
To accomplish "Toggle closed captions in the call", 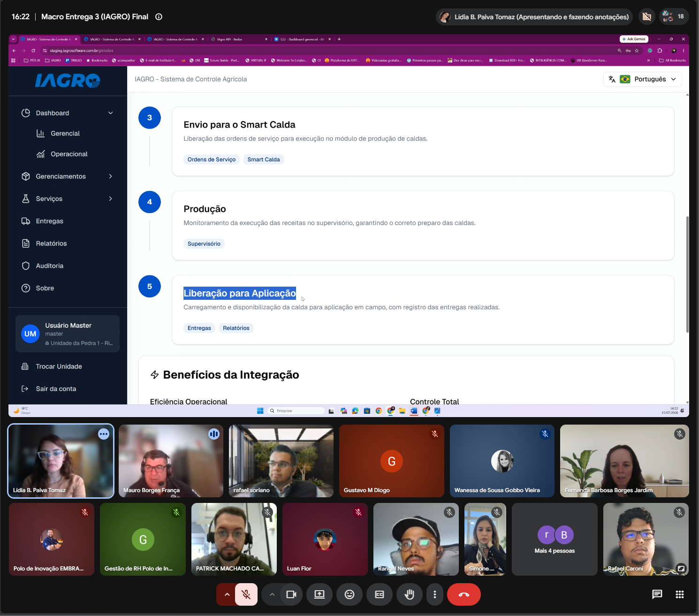I will [380, 594].
